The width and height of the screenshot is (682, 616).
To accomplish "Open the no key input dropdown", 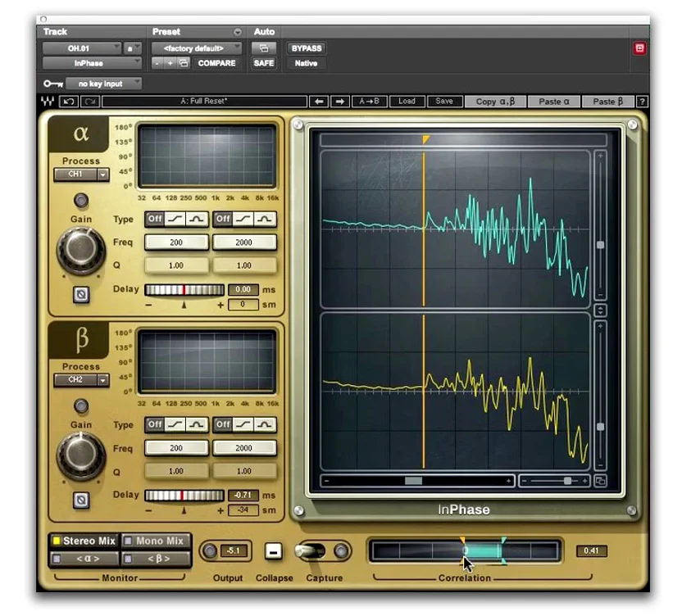I will tap(104, 84).
